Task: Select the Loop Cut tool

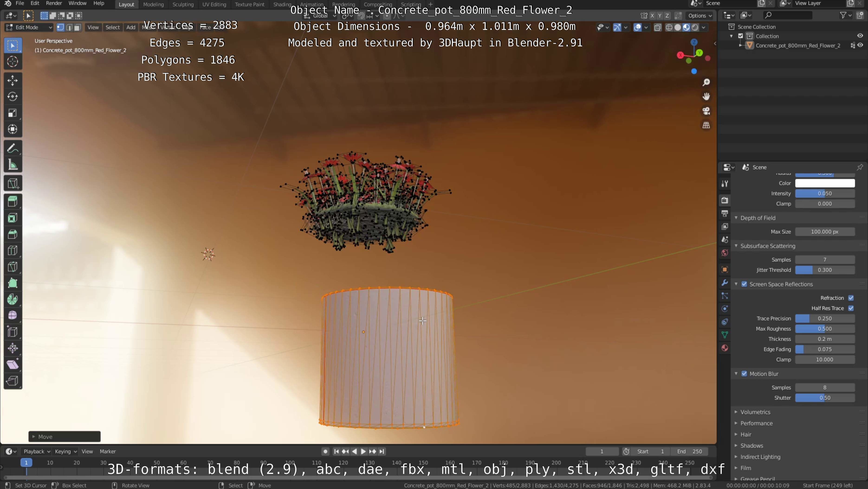Action: click(x=13, y=250)
